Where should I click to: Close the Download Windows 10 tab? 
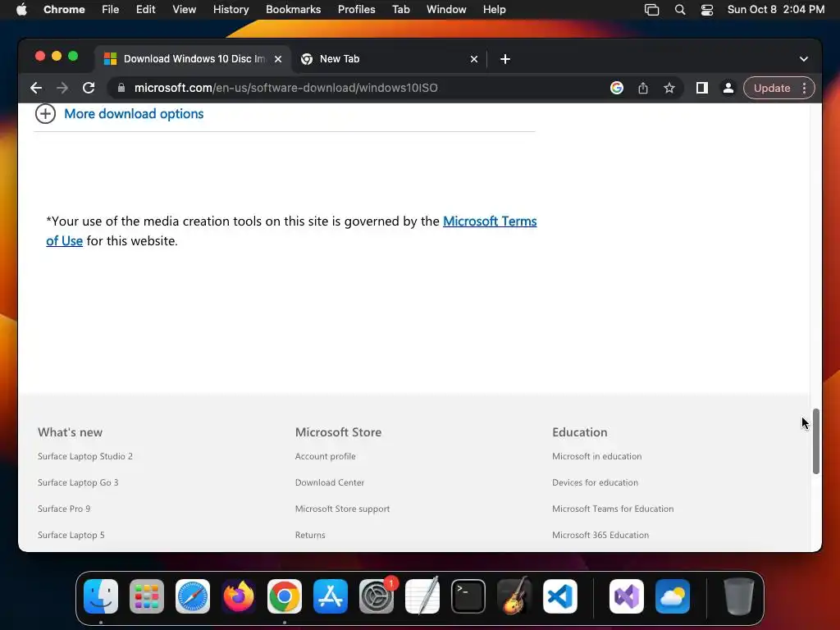coord(278,59)
